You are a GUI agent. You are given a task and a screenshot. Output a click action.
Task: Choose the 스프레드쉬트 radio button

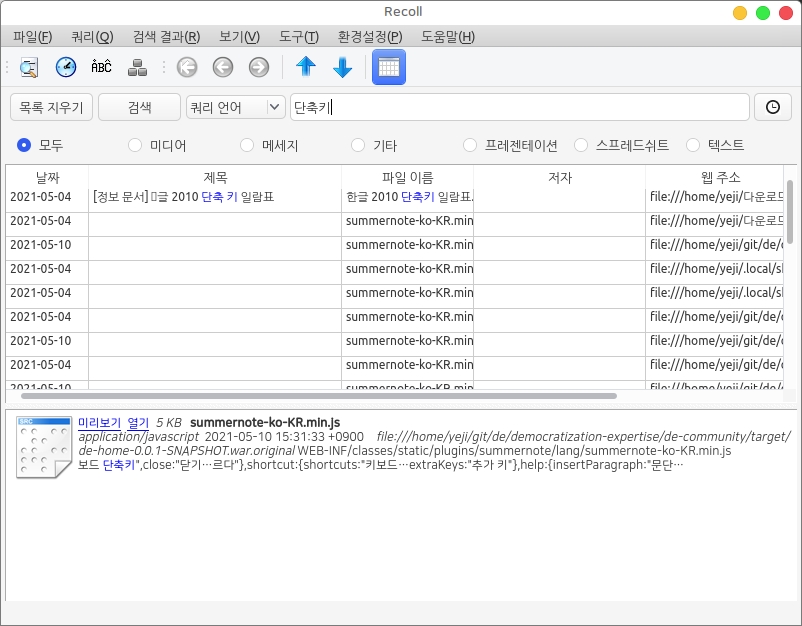581,145
